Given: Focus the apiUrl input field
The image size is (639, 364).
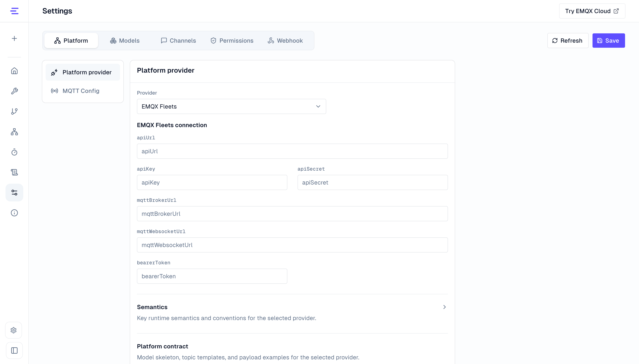Looking at the screenshot, I should (292, 151).
